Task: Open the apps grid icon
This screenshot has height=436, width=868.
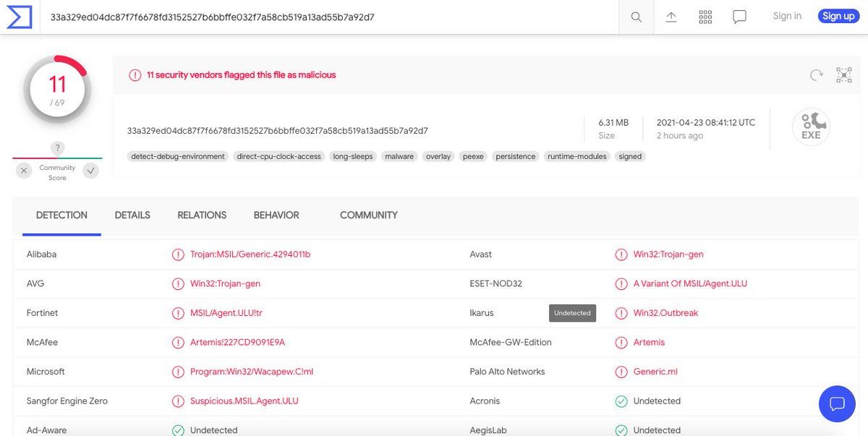Action: coord(705,17)
